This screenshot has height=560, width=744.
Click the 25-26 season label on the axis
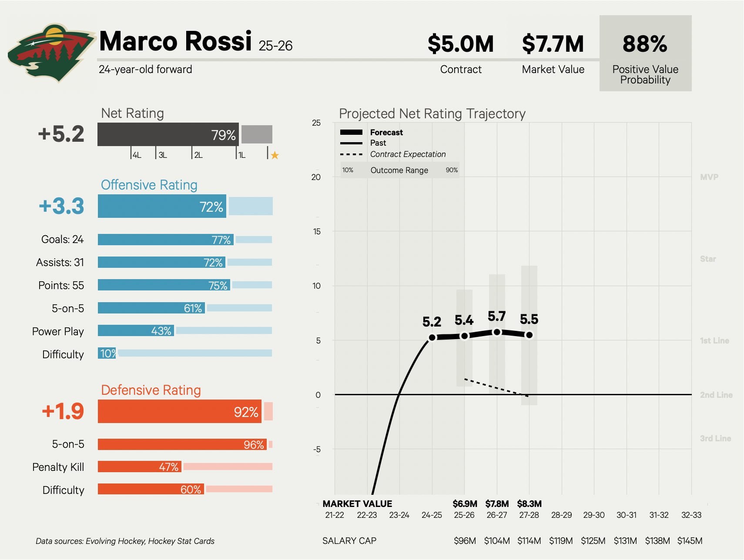[x=464, y=515]
